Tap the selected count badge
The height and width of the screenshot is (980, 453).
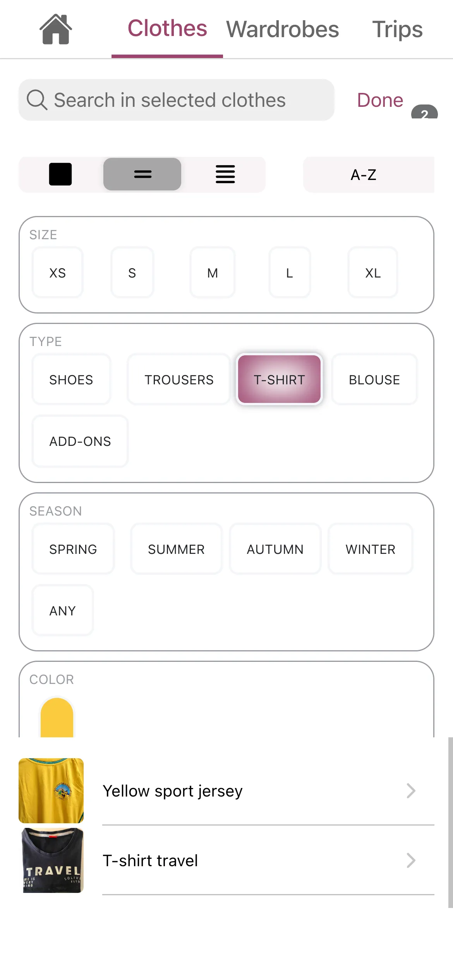point(424,113)
